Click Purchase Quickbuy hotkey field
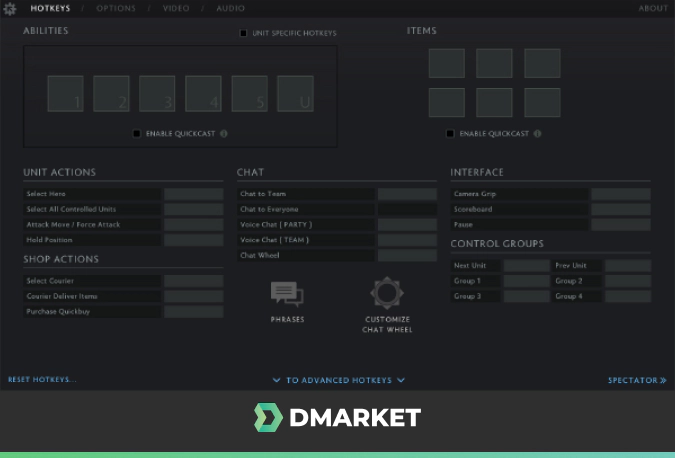This screenshot has width=675, height=458. coord(194,312)
